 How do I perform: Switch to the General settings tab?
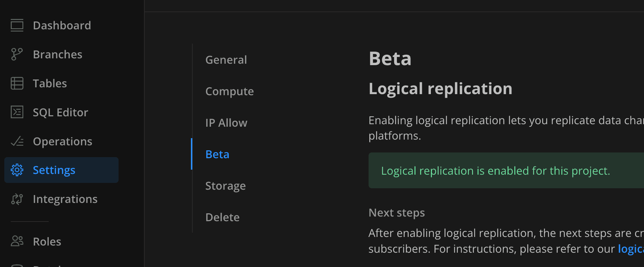pos(226,60)
